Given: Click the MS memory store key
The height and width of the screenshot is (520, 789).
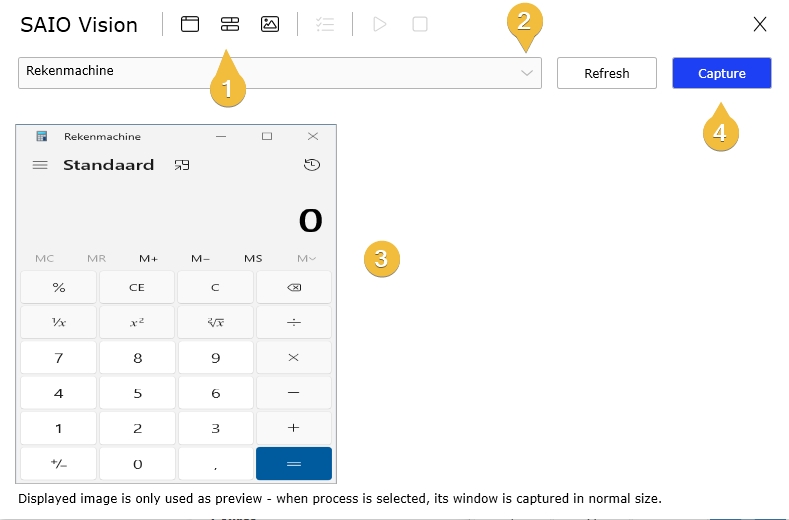Looking at the screenshot, I should [253, 258].
